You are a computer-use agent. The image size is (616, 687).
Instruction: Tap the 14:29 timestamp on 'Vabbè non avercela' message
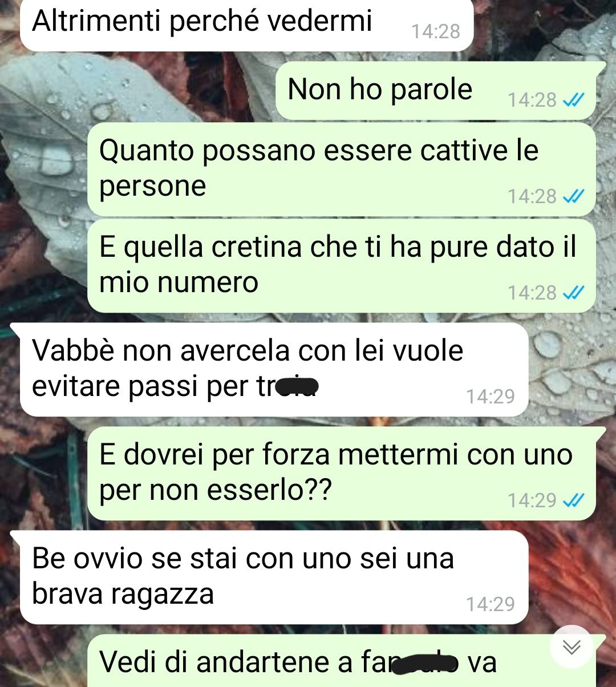point(491,396)
